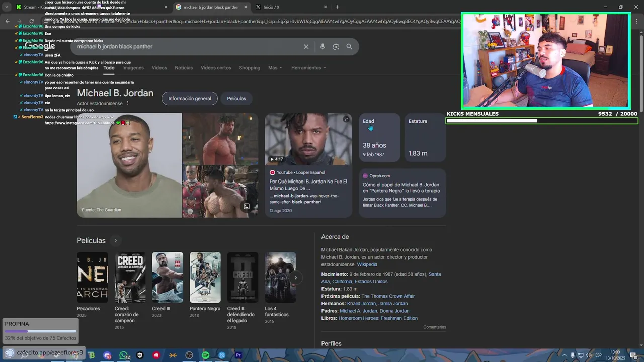Open the Wikipedia link
644x362 pixels.
coord(367,264)
